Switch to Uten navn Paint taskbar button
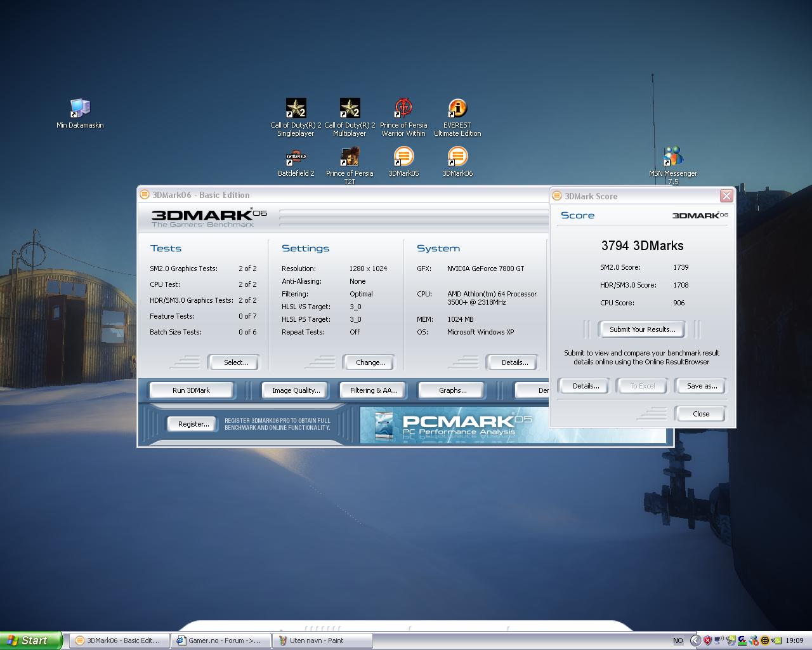The height and width of the screenshot is (650, 812). (x=322, y=640)
